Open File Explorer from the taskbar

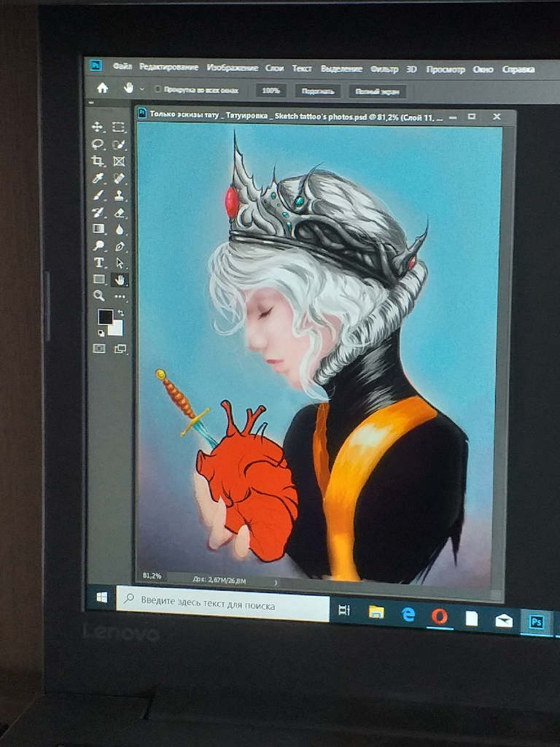tap(376, 612)
